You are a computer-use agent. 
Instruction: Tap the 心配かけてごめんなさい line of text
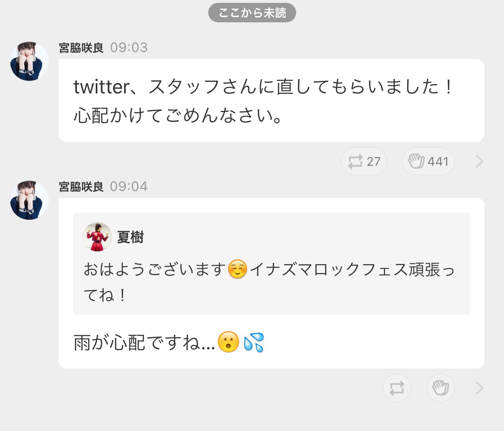178,115
